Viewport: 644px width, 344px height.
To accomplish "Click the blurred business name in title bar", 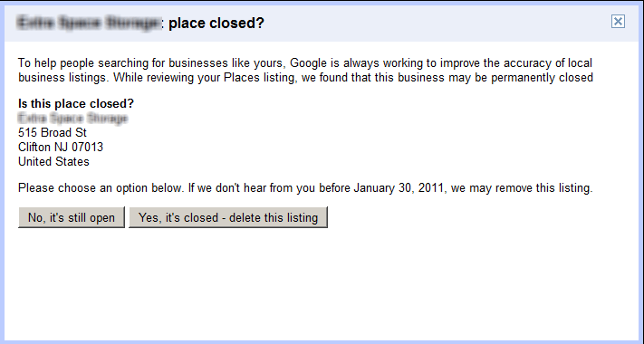I will pos(88,23).
